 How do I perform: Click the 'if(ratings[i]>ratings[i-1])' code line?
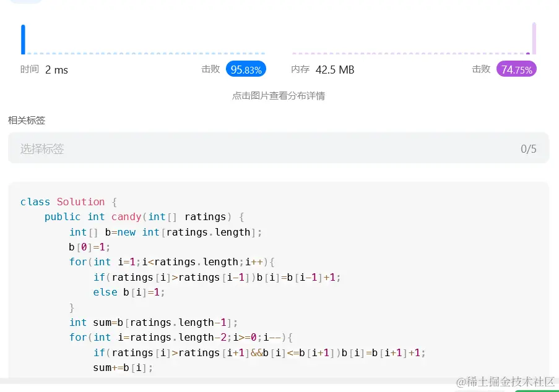(217, 278)
